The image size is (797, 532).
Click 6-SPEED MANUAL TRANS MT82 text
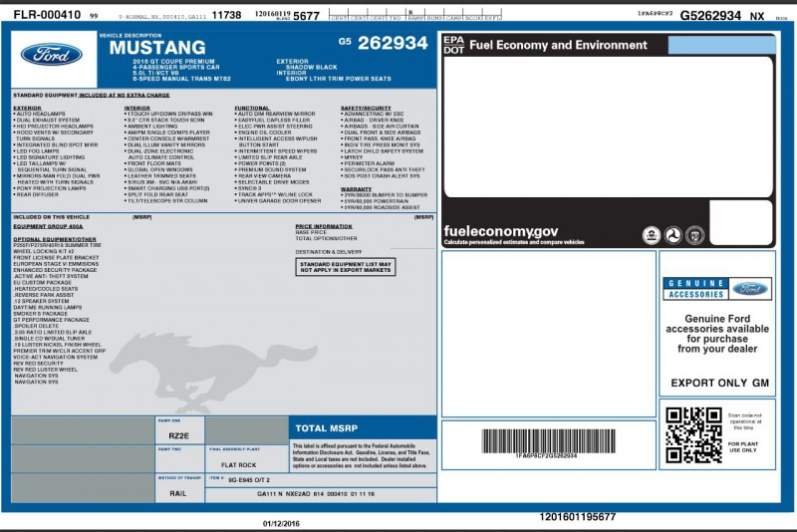pos(182,79)
